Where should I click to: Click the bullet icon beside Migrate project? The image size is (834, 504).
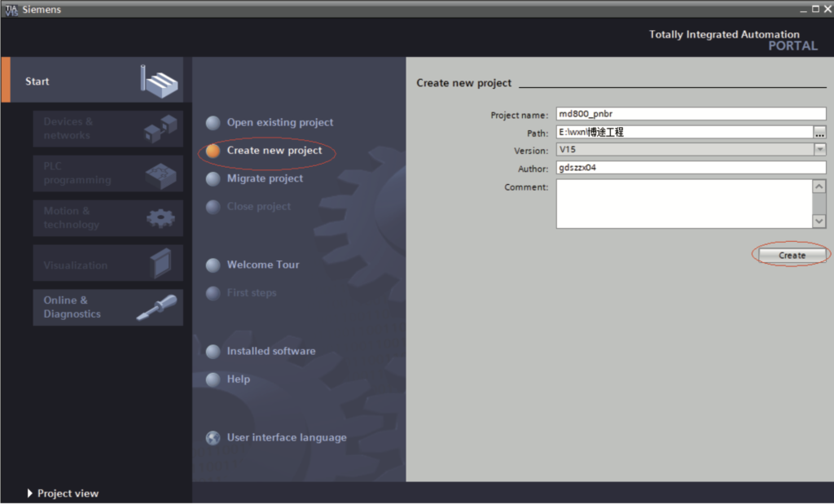tap(213, 179)
